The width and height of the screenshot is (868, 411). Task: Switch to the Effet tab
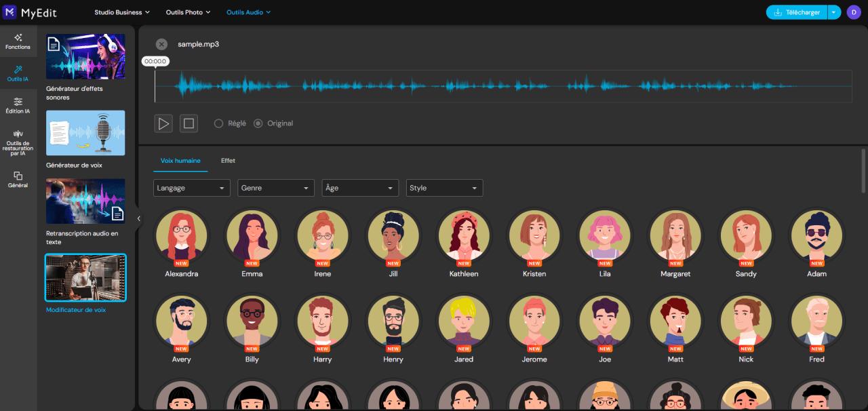228,161
